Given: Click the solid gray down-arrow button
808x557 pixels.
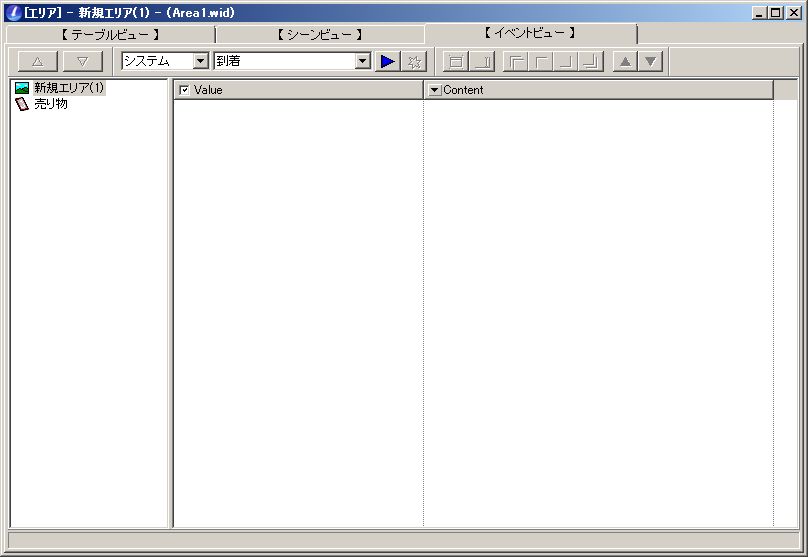Looking at the screenshot, I should [650, 61].
